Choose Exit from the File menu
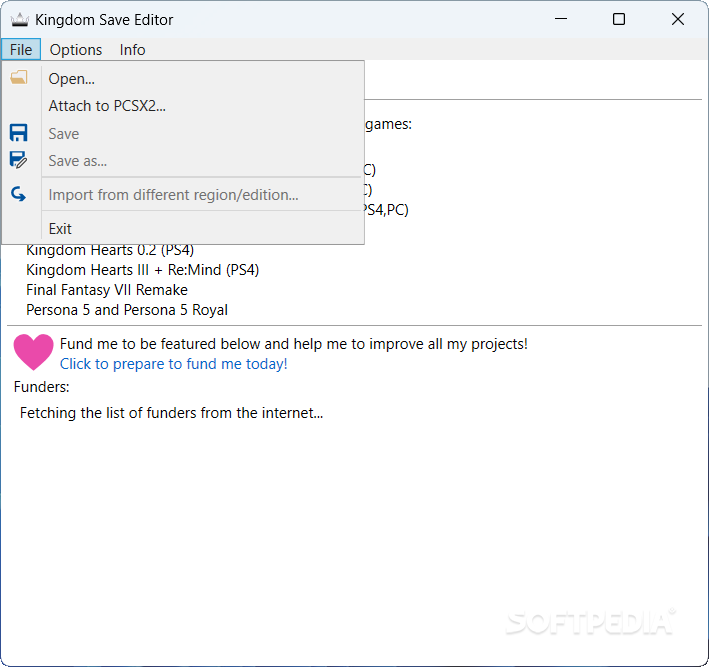The height and width of the screenshot is (667, 709). [183, 228]
